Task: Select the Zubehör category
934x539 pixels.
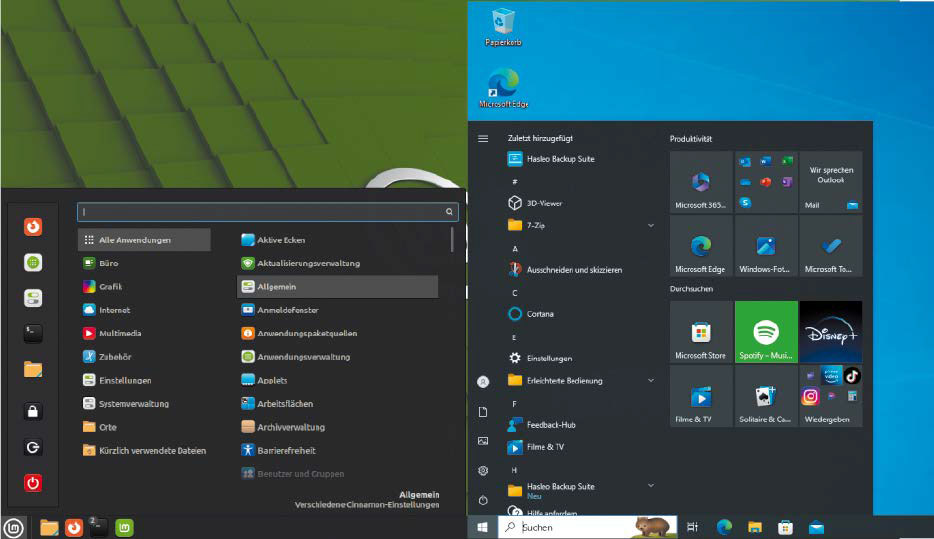Action: point(144,357)
